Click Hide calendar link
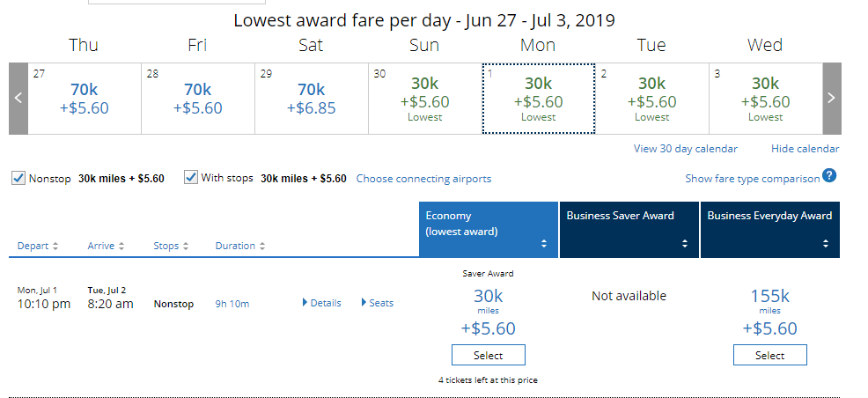This screenshot has width=868, height=398. pos(805,149)
